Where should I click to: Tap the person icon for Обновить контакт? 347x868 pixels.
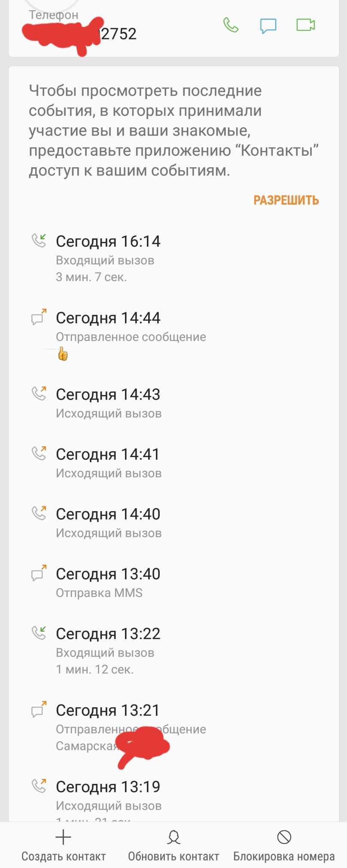(173, 837)
